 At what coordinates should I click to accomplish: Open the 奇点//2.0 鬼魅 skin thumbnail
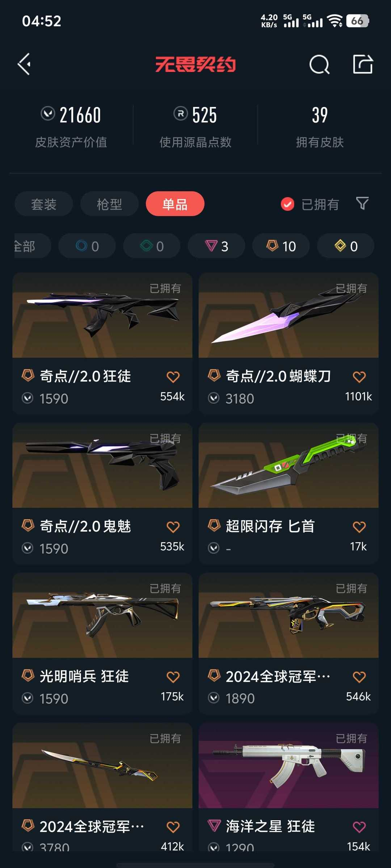point(102,465)
